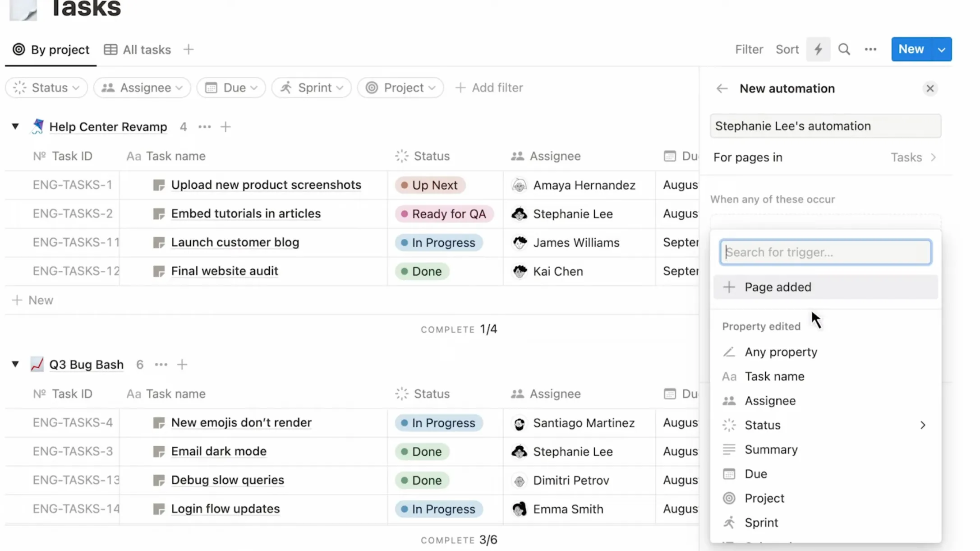Focus the Search for trigger field
Viewport: 980px width, 551px height.
click(x=825, y=252)
